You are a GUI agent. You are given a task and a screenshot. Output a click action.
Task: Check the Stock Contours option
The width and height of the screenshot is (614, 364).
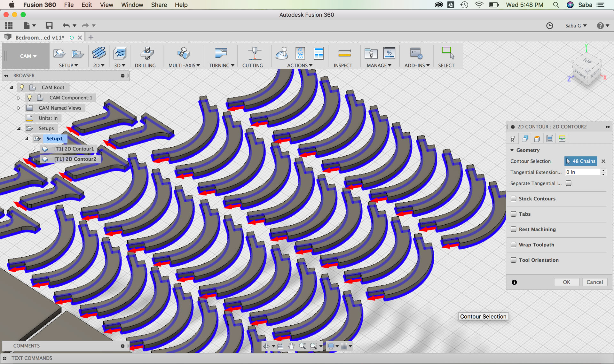(514, 198)
